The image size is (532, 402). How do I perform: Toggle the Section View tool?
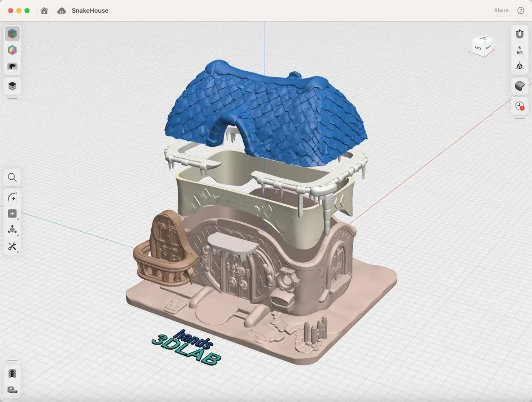click(12, 373)
